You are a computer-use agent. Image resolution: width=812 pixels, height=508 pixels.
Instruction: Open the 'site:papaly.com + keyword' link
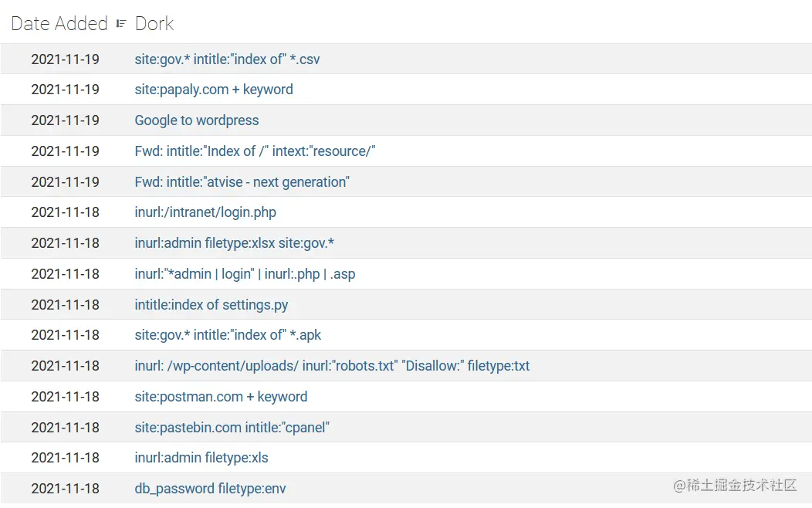tap(214, 90)
